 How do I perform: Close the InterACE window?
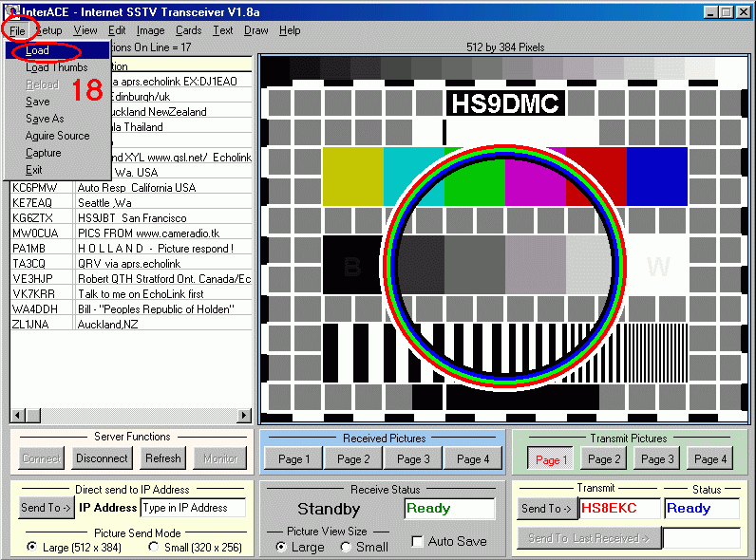tap(744, 12)
